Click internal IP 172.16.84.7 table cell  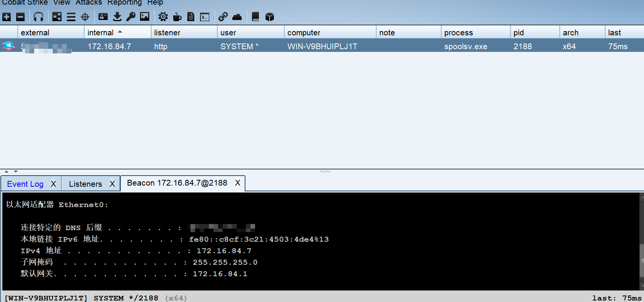tap(109, 46)
